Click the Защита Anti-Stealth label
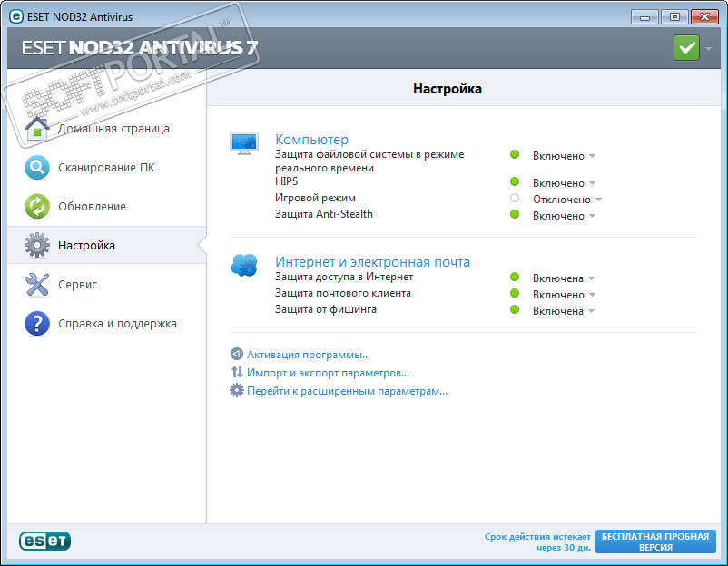 pos(324,214)
